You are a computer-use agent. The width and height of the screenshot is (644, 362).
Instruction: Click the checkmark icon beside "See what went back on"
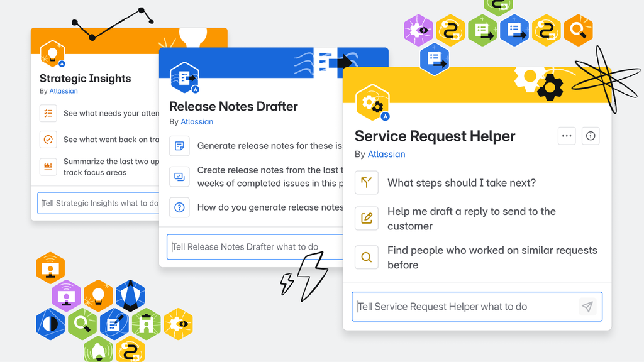click(48, 140)
